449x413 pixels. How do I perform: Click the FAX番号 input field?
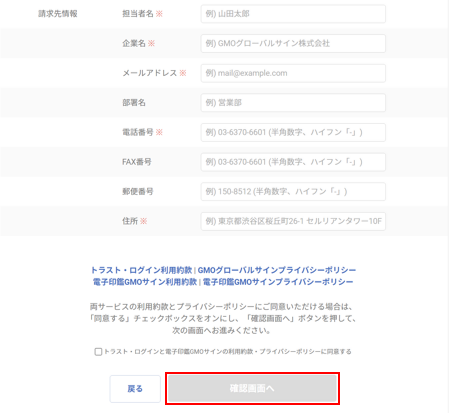[x=293, y=162]
